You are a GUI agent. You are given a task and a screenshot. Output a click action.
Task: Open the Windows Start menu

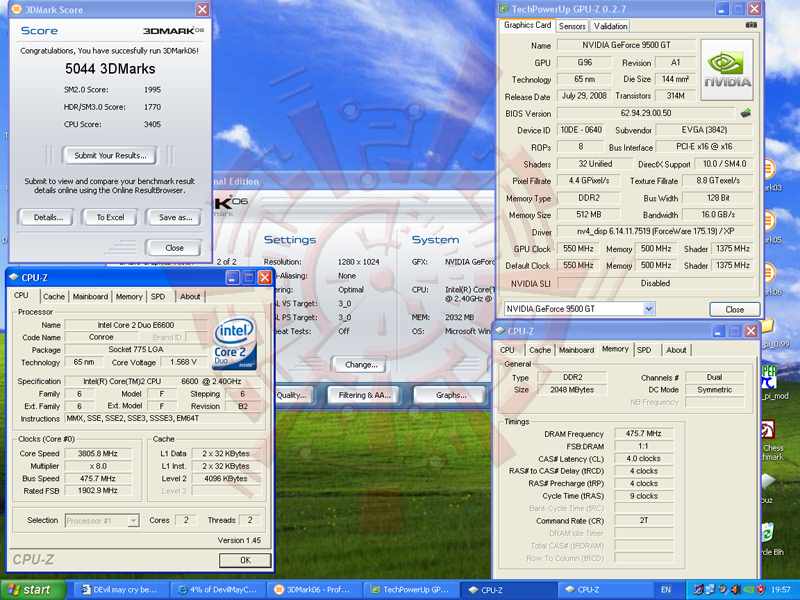pyautogui.click(x=33, y=590)
